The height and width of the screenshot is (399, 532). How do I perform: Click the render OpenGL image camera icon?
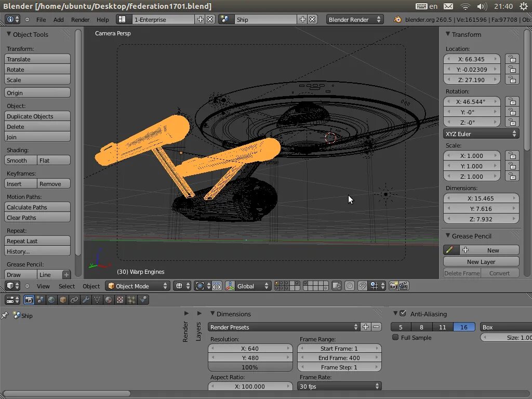[394, 286]
